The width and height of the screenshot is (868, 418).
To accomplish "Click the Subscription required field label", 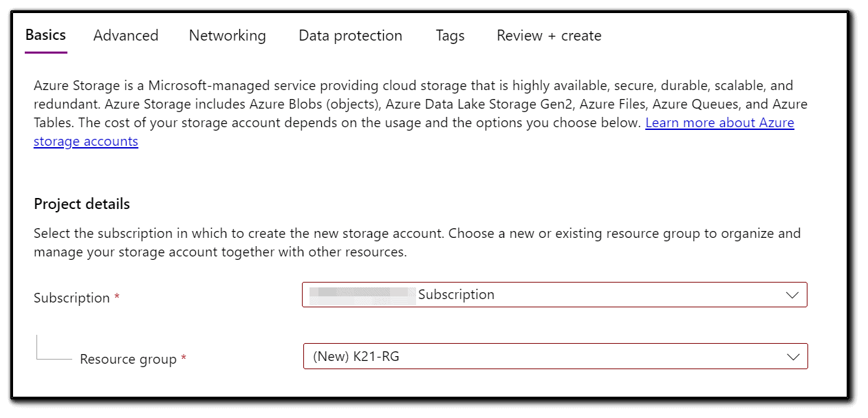I will (72, 297).
